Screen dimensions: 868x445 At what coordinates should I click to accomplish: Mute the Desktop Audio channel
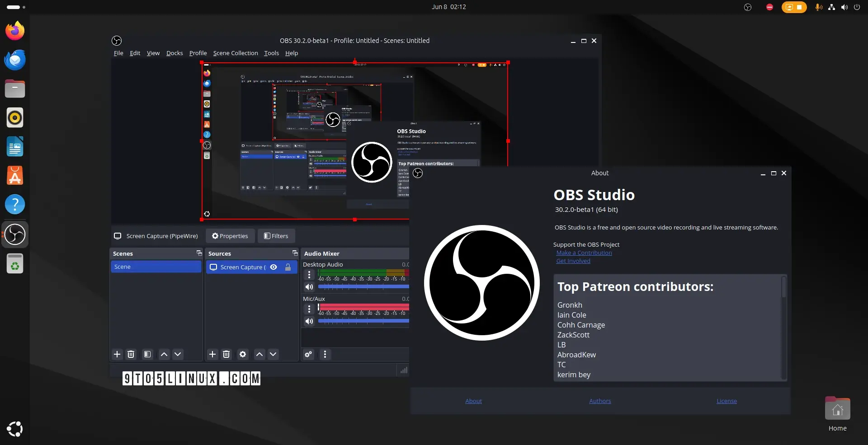pos(309,287)
